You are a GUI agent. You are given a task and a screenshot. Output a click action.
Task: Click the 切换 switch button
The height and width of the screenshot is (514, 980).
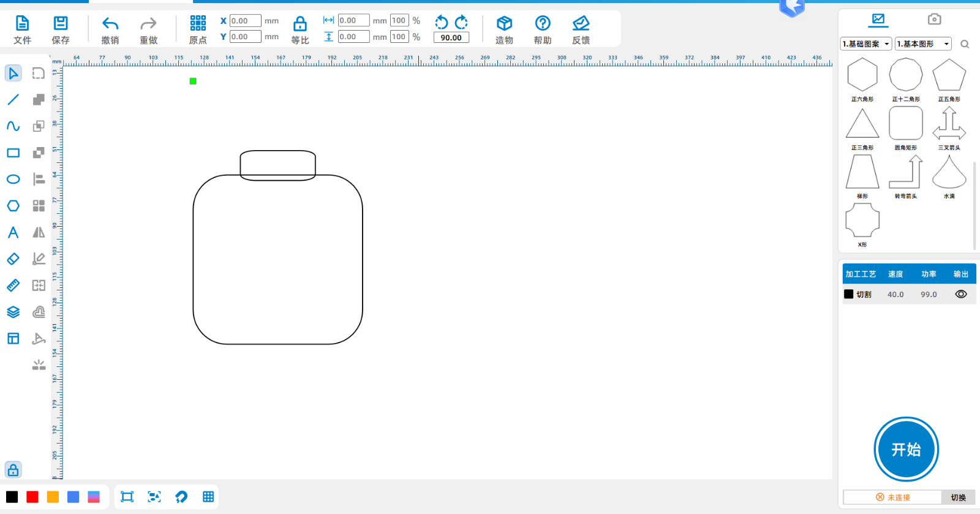958,497
